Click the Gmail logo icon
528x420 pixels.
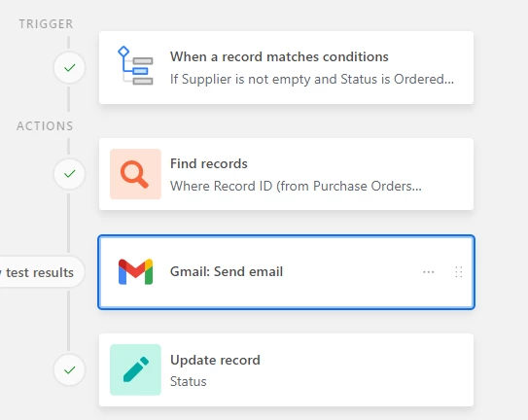[x=135, y=272]
